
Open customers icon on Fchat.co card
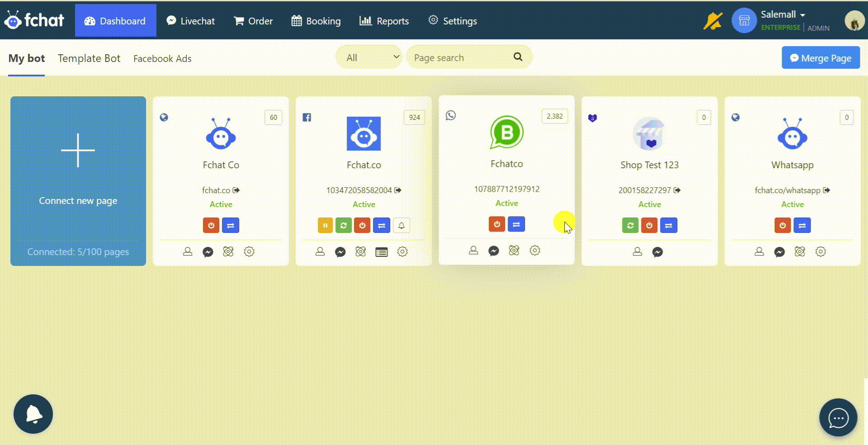[x=320, y=251]
